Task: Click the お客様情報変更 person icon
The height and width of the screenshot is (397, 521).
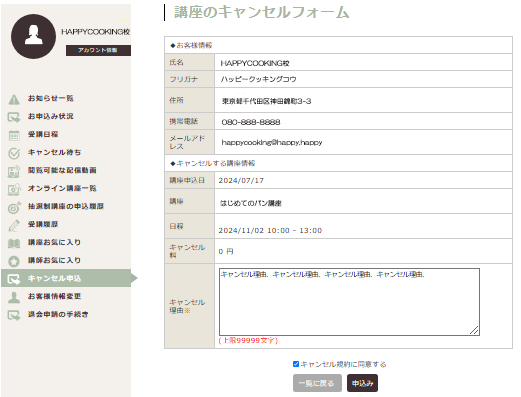Action: [x=14, y=297]
